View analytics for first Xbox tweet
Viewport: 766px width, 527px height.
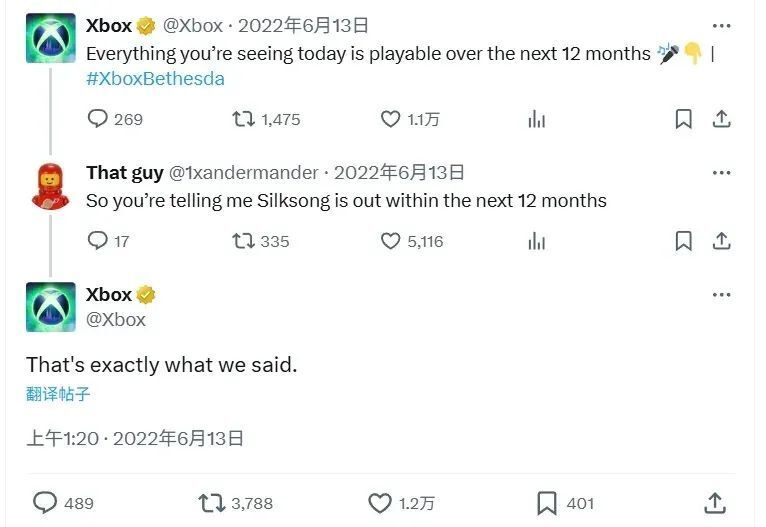537,119
